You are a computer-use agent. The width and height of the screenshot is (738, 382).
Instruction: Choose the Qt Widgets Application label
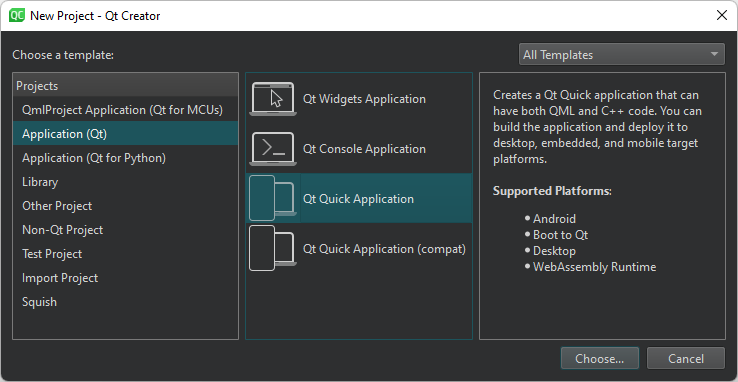click(x=364, y=99)
